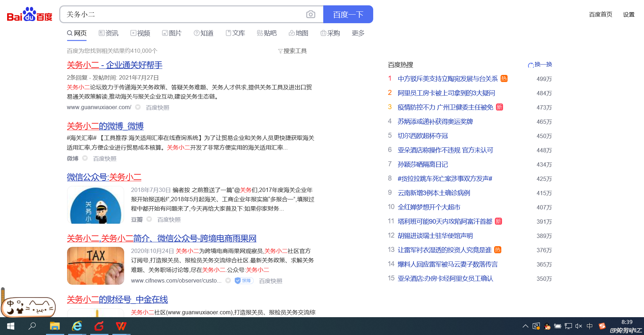Click the 百度一下 search button
The width and height of the screenshot is (644, 335).
point(348,14)
